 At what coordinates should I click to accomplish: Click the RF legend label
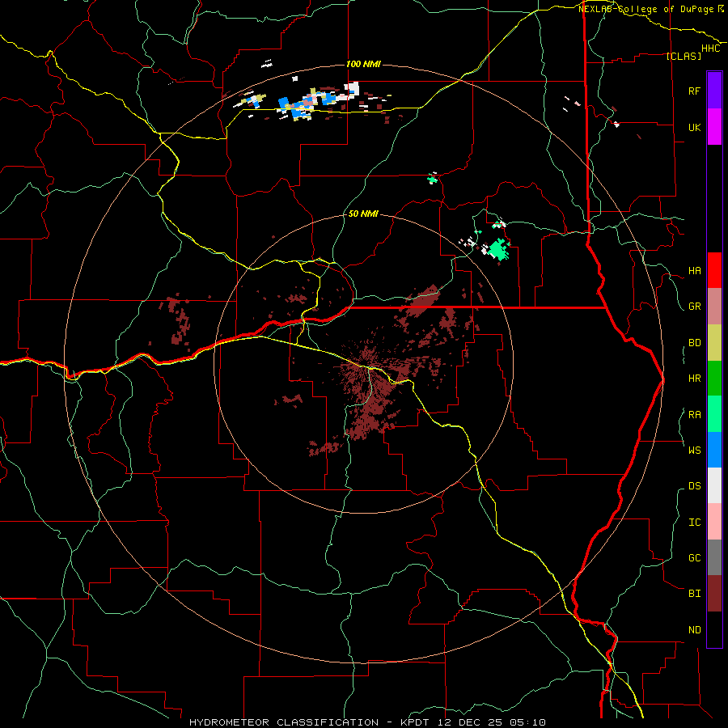tap(694, 91)
